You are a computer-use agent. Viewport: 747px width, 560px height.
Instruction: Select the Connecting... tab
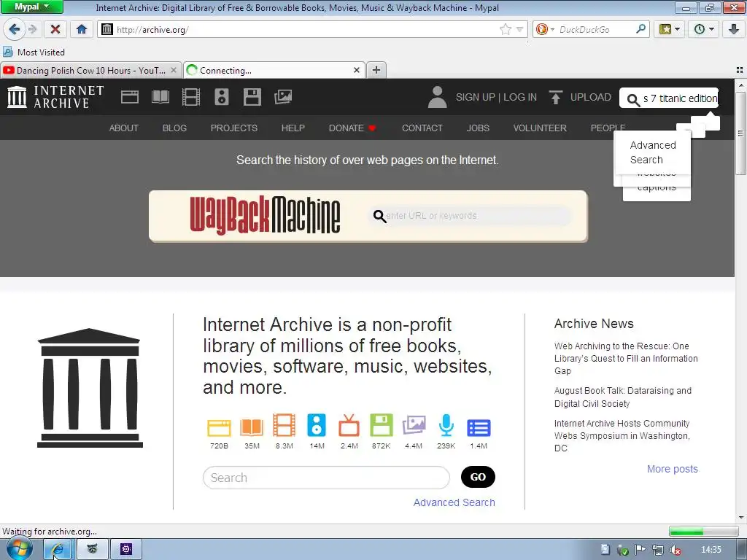[x=274, y=71]
